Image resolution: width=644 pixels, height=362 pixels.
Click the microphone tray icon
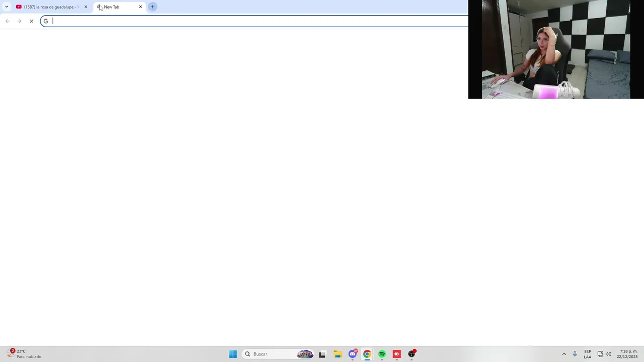pos(575,354)
